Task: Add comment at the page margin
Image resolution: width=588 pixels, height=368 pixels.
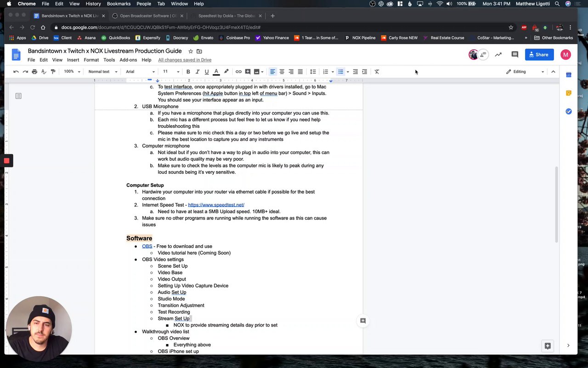Action: [x=363, y=321]
